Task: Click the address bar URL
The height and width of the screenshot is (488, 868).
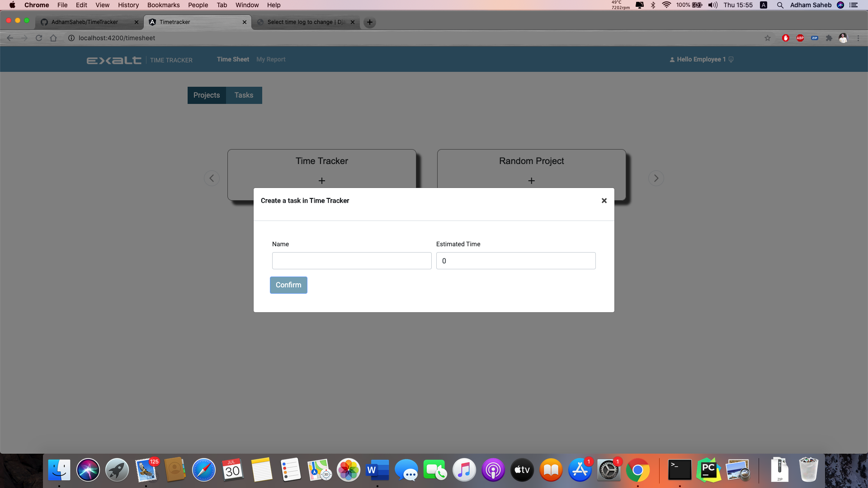Action: pyautogui.click(x=117, y=38)
